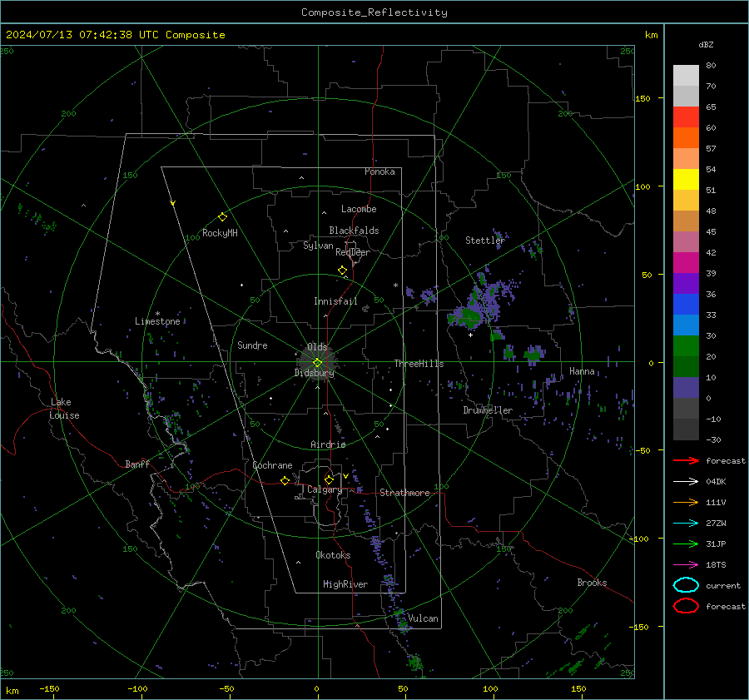
Task: Click the Hanna town label
Action: pyautogui.click(x=582, y=371)
